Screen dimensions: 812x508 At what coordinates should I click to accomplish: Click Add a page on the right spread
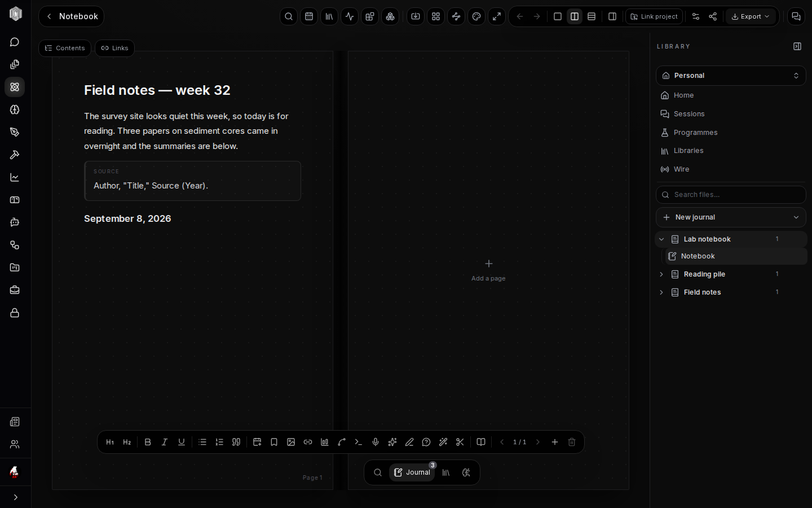tap(488, 270)
